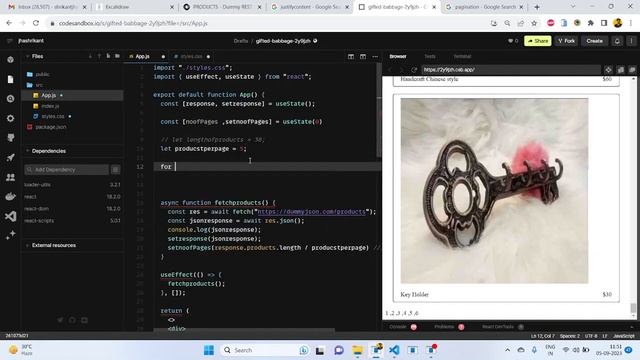640x360 pixels.
Task: Open editor more options ellipsis
Action: tap(375, 56)
